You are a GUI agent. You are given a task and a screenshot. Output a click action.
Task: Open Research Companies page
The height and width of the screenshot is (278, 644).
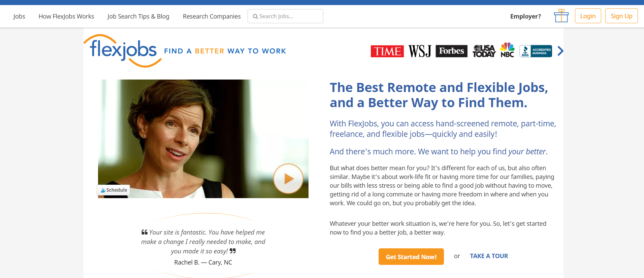point(212,16)
